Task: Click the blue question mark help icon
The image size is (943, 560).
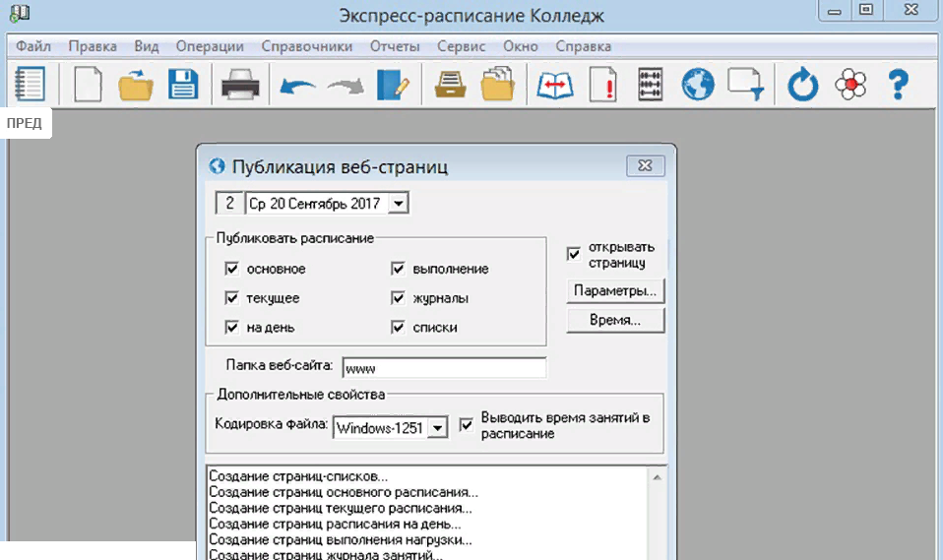Action: [897, 85]
